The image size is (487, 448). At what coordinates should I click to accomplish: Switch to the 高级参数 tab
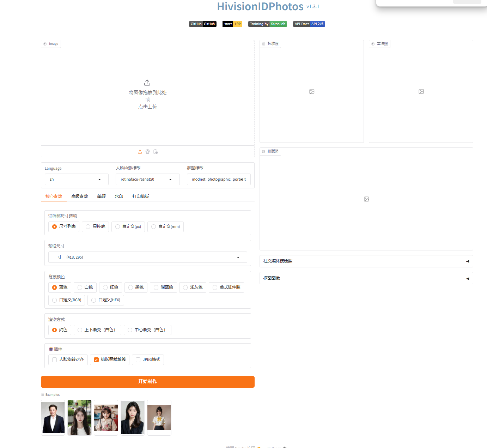(x=80, y=196)
